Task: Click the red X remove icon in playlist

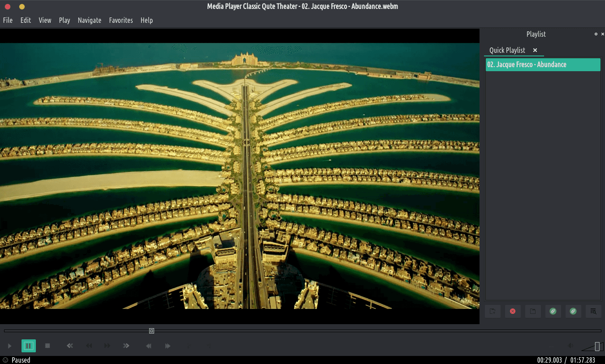Action: tap(513, 311)
